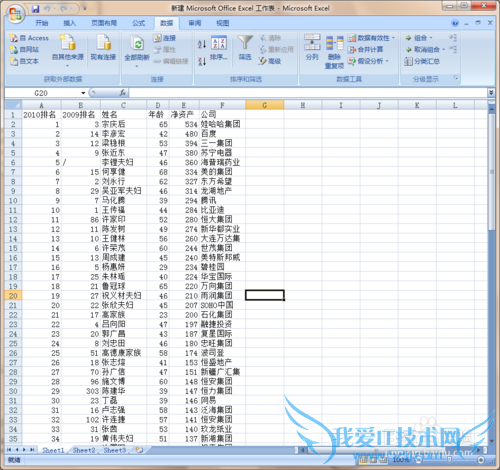
Task: Expand Data Validation dropdown arrow
Action: coord(393,38)
